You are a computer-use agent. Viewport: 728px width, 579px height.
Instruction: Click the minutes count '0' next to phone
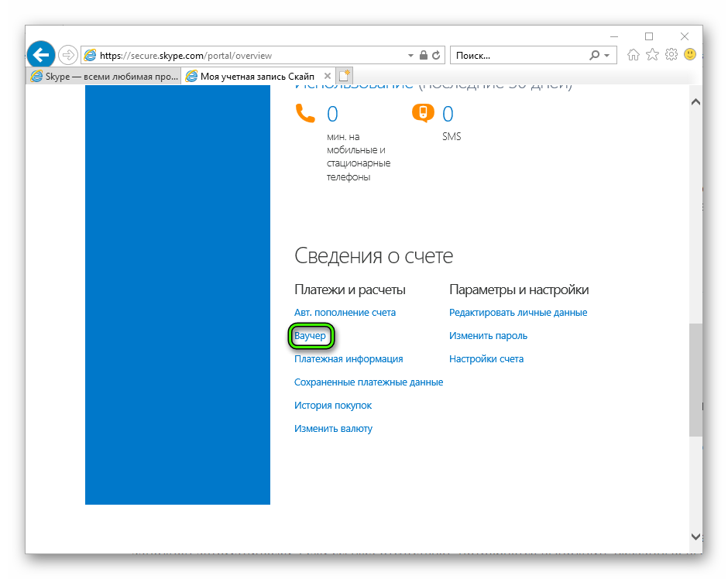pos(332,114)
